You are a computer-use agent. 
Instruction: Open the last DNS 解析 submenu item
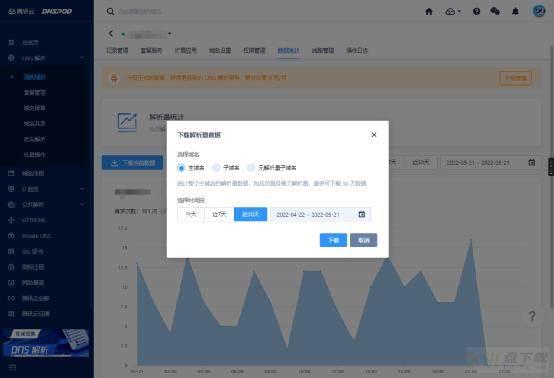35,155
